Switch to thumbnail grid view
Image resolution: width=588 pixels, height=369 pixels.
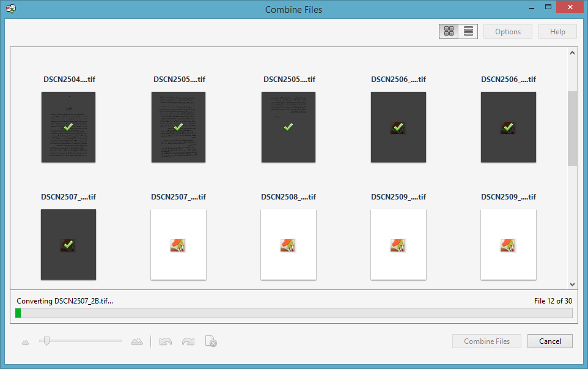click(x=449, y=31)
